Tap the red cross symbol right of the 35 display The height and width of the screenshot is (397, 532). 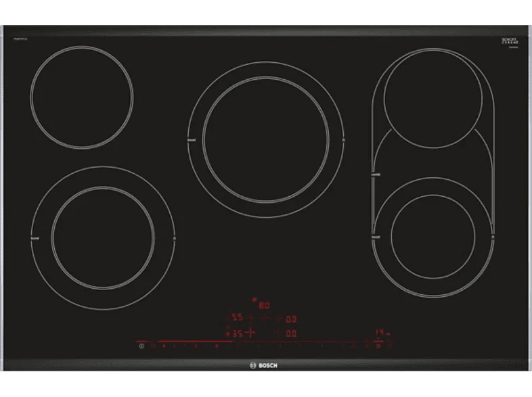(x=250, y=333)
